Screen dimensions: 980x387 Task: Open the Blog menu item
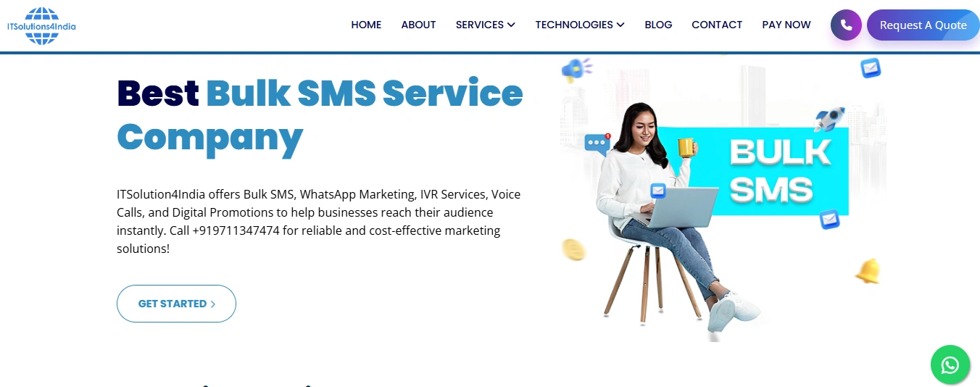(x=658, y=25)
